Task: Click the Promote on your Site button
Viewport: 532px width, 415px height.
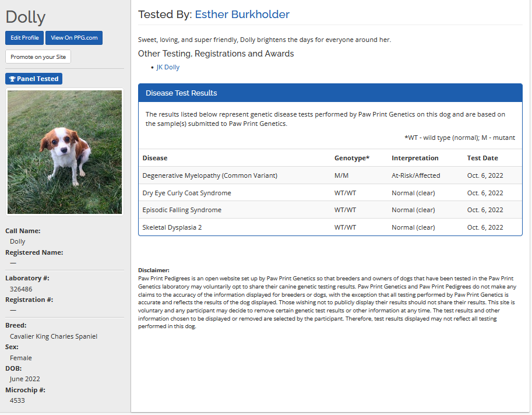Action: point(38,57)
